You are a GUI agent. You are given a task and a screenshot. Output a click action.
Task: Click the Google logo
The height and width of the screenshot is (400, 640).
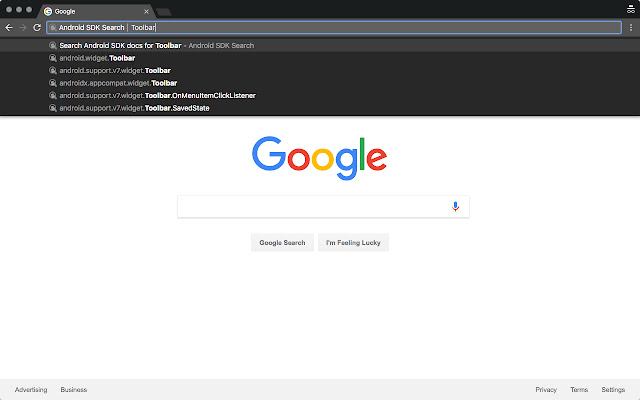[x=320, y=158]
